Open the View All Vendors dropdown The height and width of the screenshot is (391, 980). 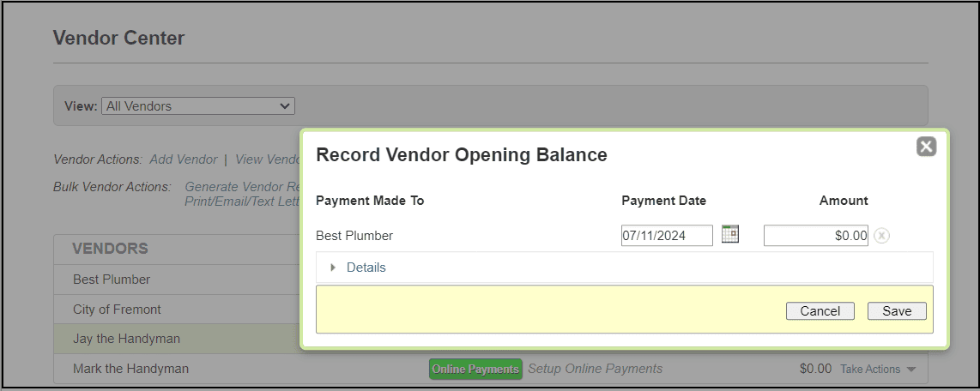pos(197,106)
